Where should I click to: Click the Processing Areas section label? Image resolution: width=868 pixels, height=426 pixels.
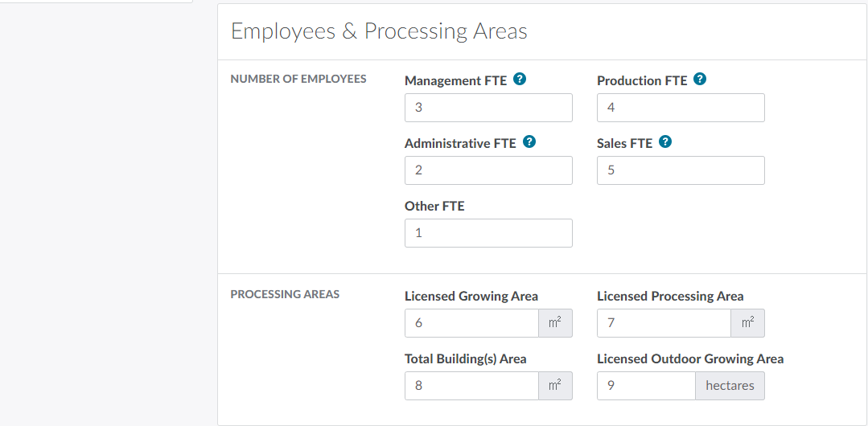click(285, 295)
